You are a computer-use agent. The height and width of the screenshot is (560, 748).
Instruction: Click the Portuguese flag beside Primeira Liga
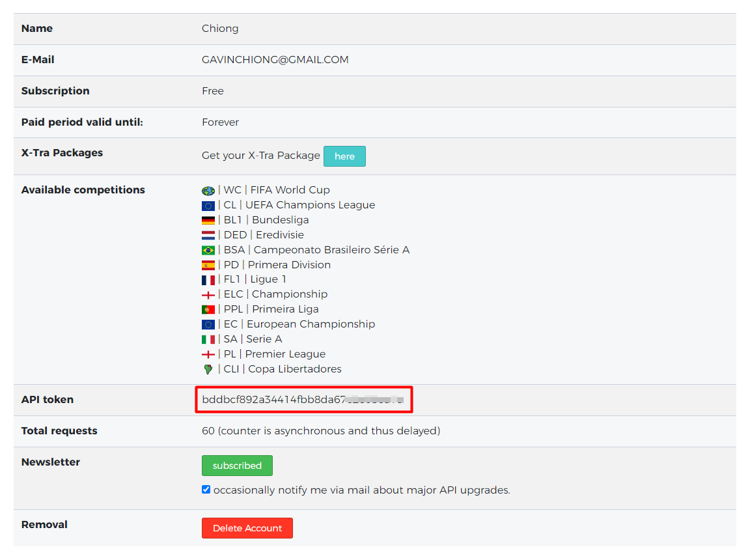click(x=208, y=309)
